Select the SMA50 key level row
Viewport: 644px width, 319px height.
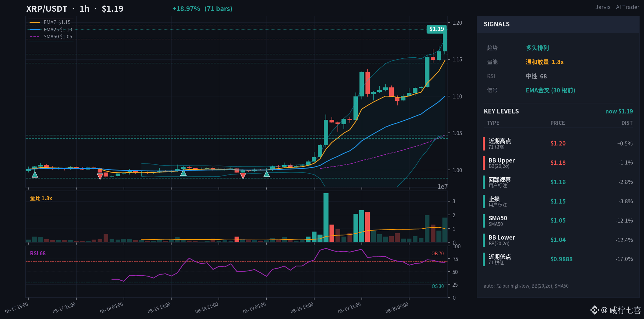tap(558, 221)
